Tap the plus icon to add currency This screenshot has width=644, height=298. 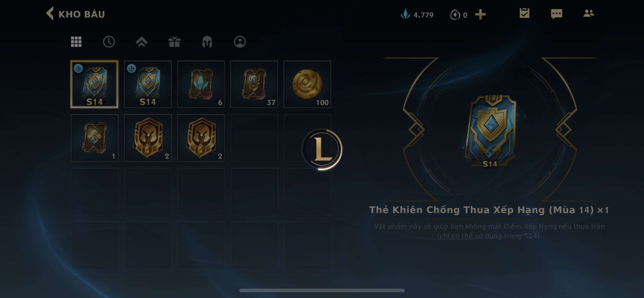(480, 15)
